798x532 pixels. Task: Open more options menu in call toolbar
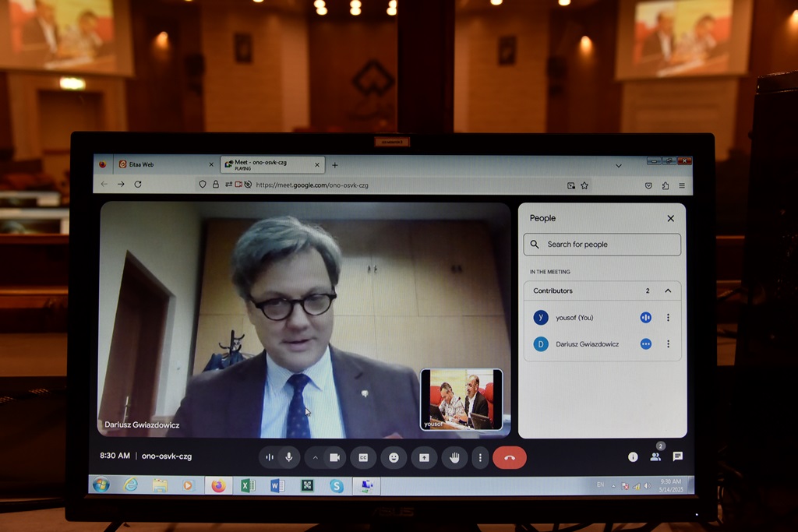[x=480, y=457]
